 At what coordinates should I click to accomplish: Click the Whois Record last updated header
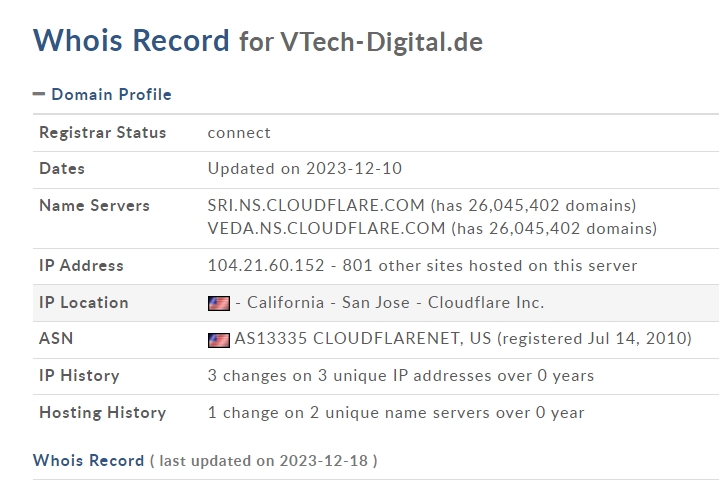click(x=205, y=460)
